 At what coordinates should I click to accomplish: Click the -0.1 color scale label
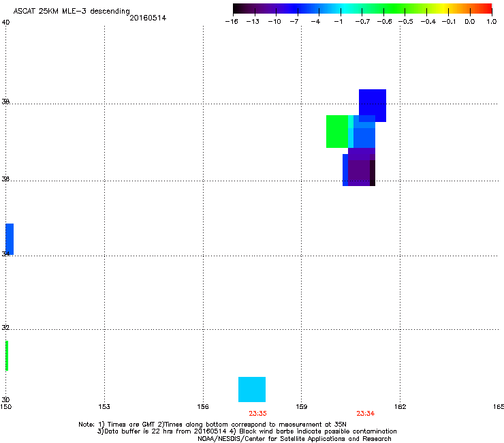click(x=449, y=22)
